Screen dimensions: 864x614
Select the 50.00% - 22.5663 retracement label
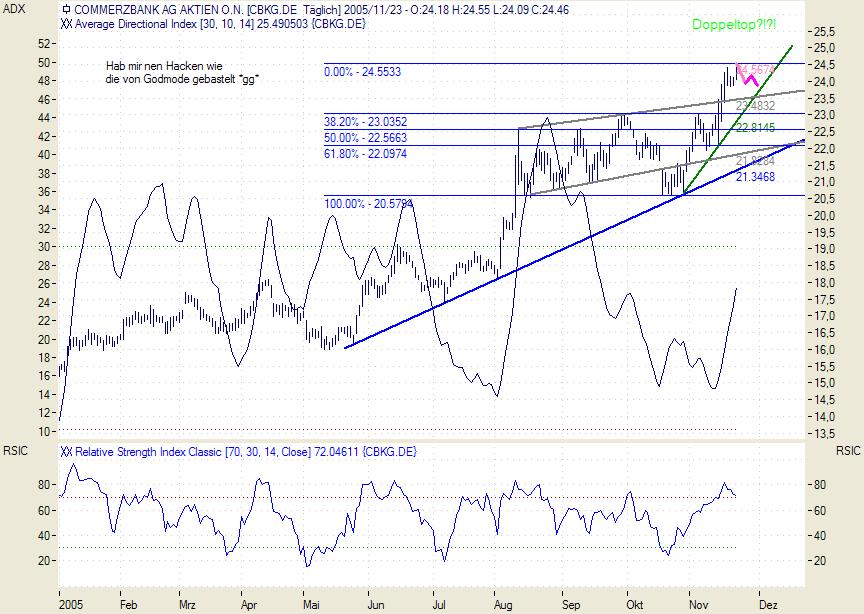click(x=365, y=137)
